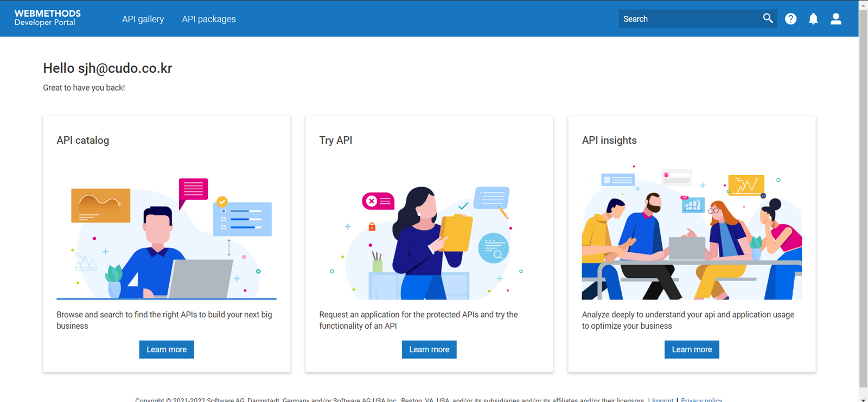The width and height of the screenshot is (868, 402).
Task: Open help via the question mark icon
Action: pos(791,19)
